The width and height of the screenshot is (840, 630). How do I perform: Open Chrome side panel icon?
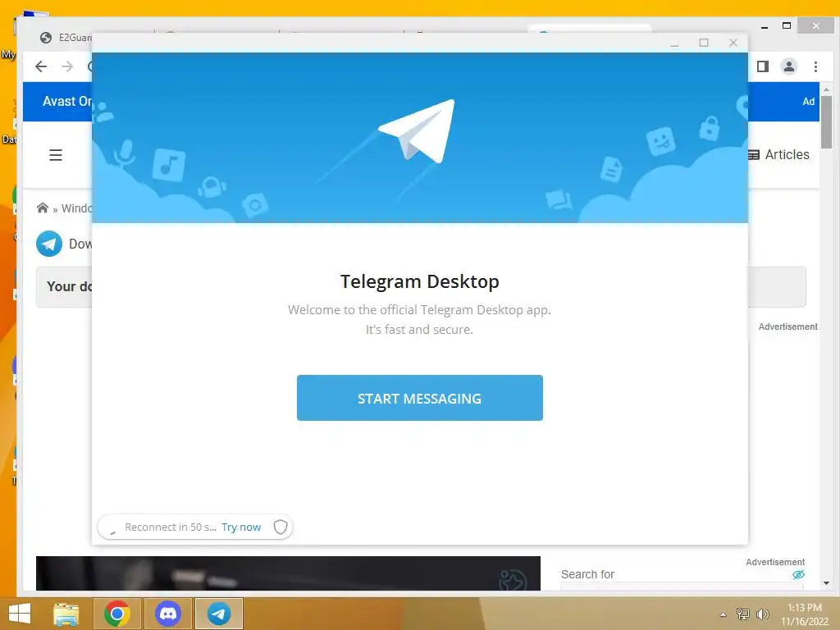763,66
